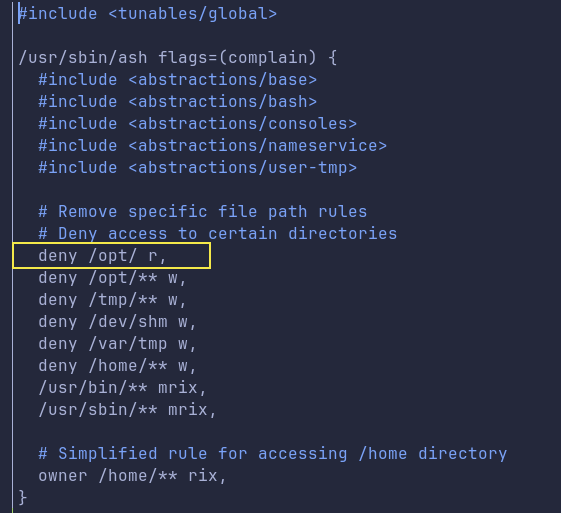The height and width of the screenshot is (513, 561).
Task: Click the Deny access to certain directories comment
Action: pyautogui.click(x=218, y=234)
